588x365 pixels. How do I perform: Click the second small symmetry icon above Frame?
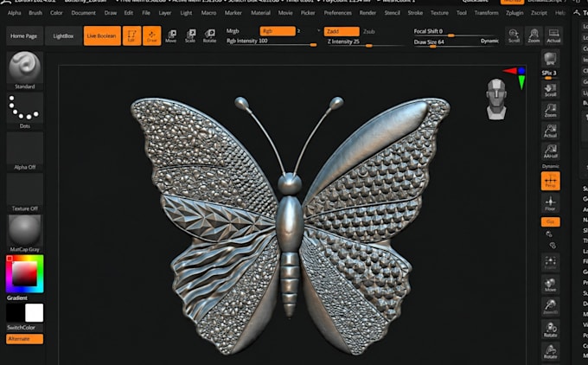click(552, 246)
